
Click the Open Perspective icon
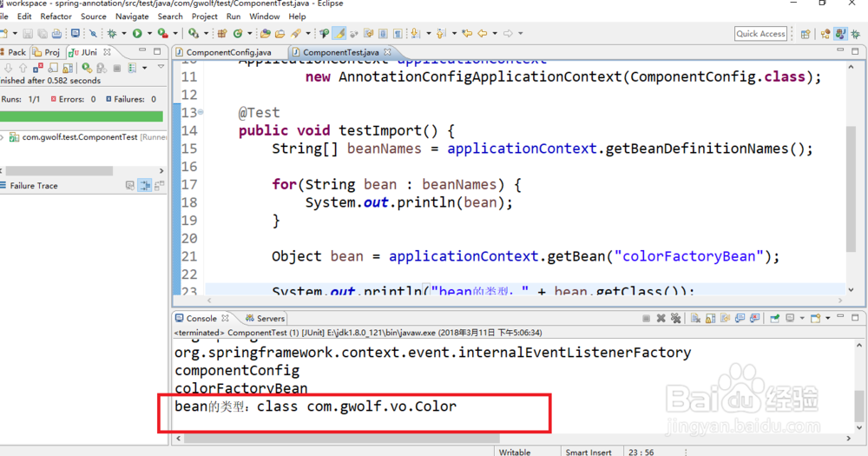point(806,34)
